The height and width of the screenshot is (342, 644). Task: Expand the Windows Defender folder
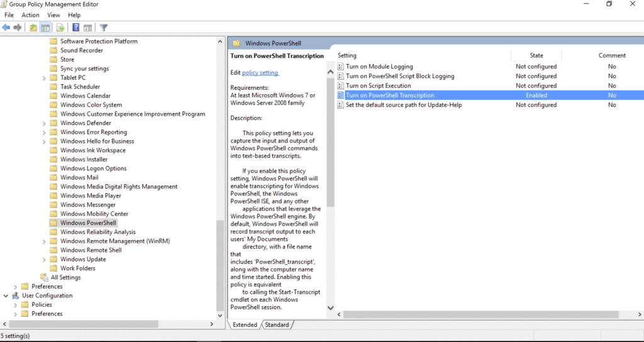pos(44,123)
